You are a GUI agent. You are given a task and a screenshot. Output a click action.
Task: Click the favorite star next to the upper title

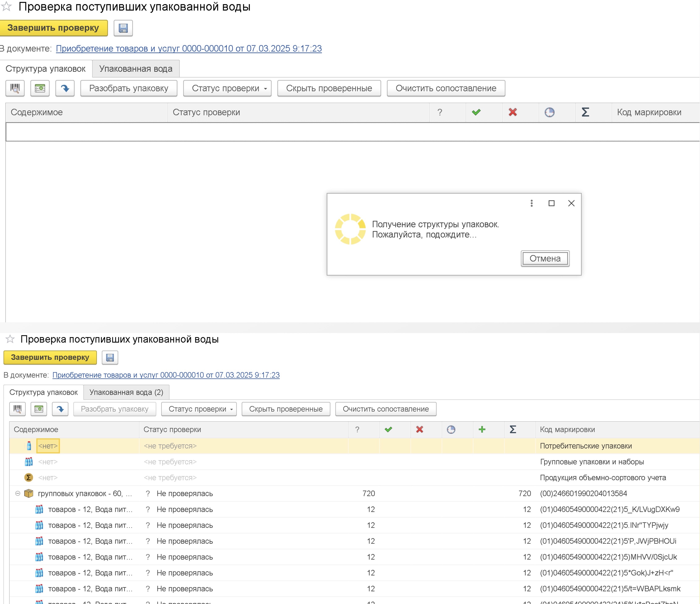[x=7, y=7]
